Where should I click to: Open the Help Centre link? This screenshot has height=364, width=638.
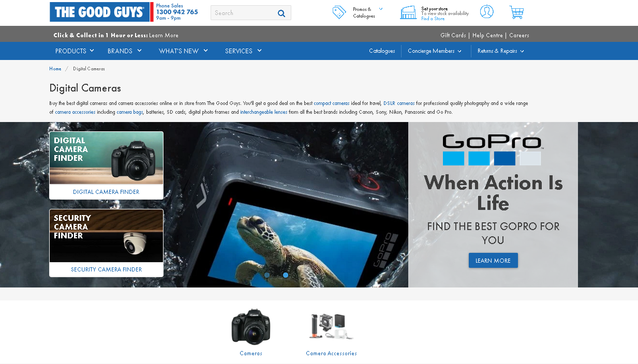487,35
